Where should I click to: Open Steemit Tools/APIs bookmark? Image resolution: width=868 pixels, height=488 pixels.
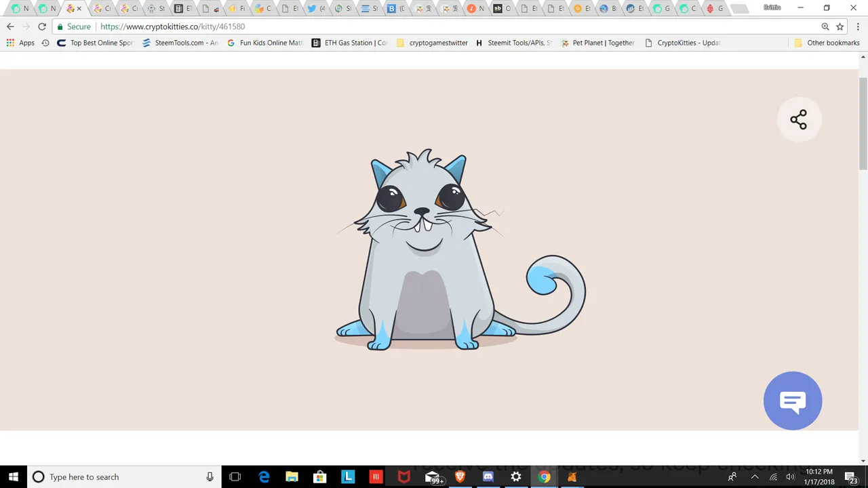tap(514, 43)
